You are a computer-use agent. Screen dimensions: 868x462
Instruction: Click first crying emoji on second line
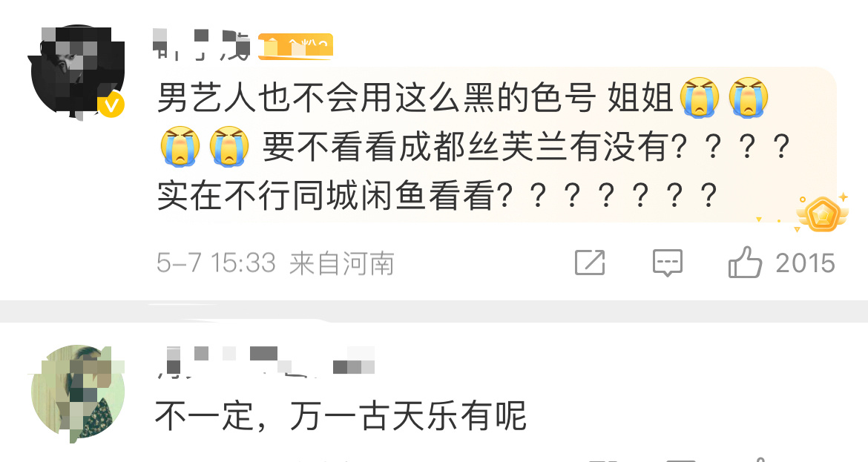pos(180,147)
